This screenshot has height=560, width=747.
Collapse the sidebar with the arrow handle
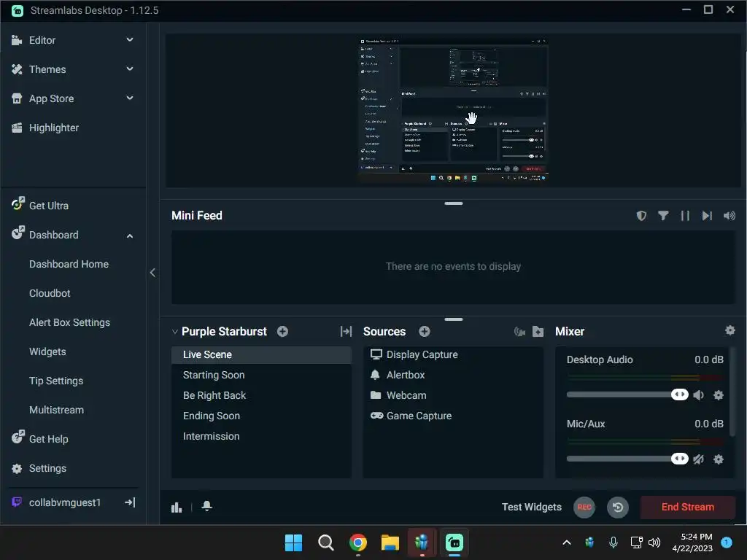[152, 273]
